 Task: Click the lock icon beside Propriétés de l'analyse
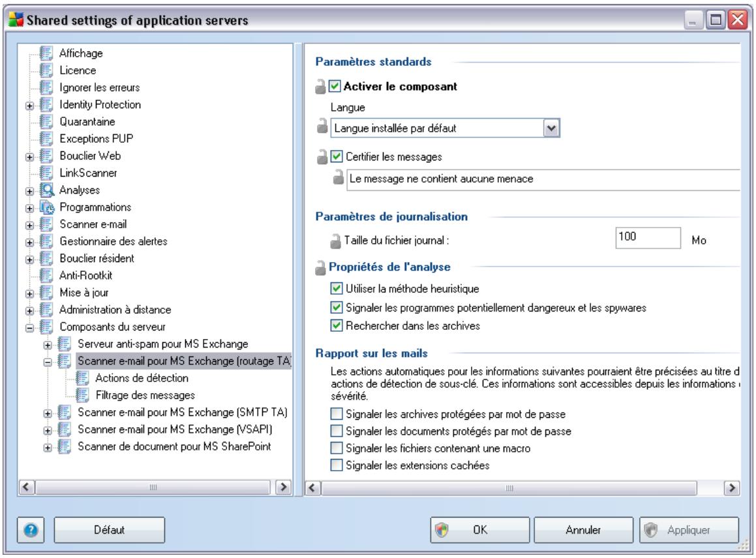point(320,267)
